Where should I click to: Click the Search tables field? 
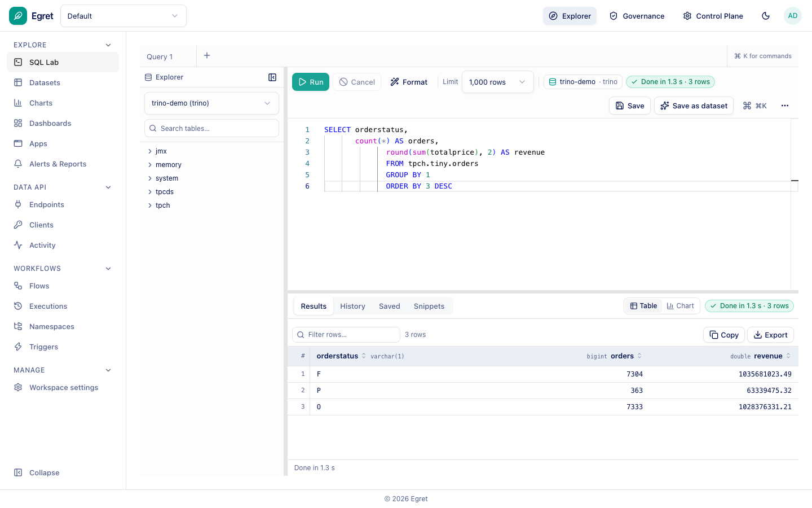coord(211,128)
